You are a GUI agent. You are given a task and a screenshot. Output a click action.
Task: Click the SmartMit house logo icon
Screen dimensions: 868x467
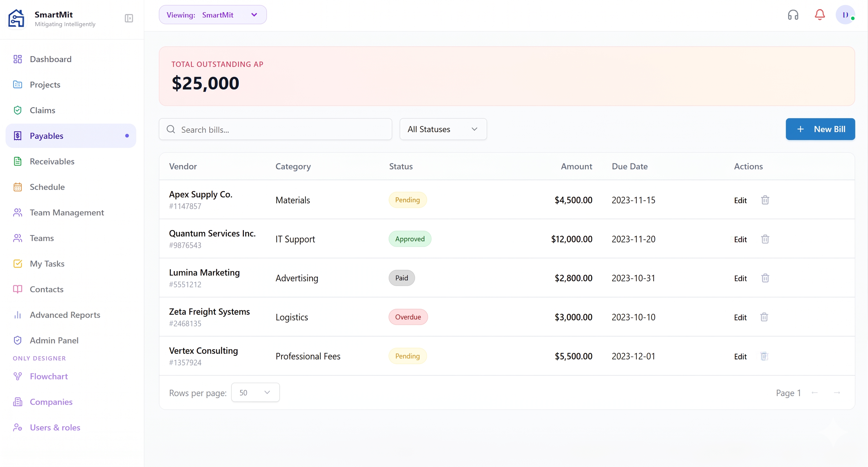[x=16, y=18]
